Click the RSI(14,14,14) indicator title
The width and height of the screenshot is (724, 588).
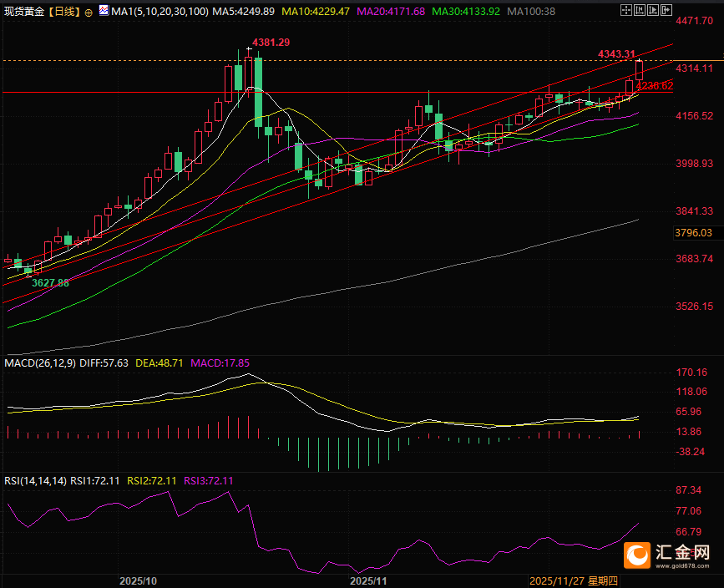(x=35, y=481)
